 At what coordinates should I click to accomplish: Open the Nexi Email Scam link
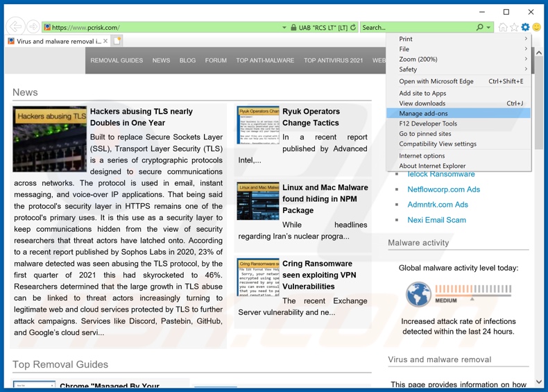pos(436,220)
